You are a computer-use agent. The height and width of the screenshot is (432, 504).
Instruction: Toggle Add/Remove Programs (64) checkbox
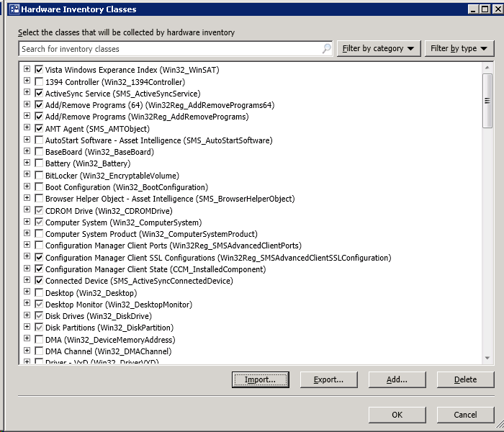[x=39, y=105]
